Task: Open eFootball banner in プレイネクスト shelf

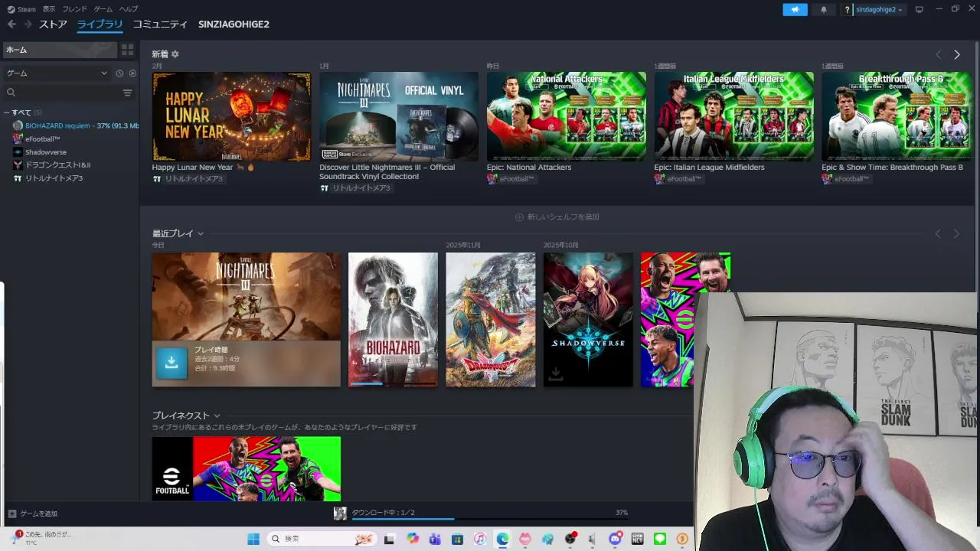Action: pos(246,468)
